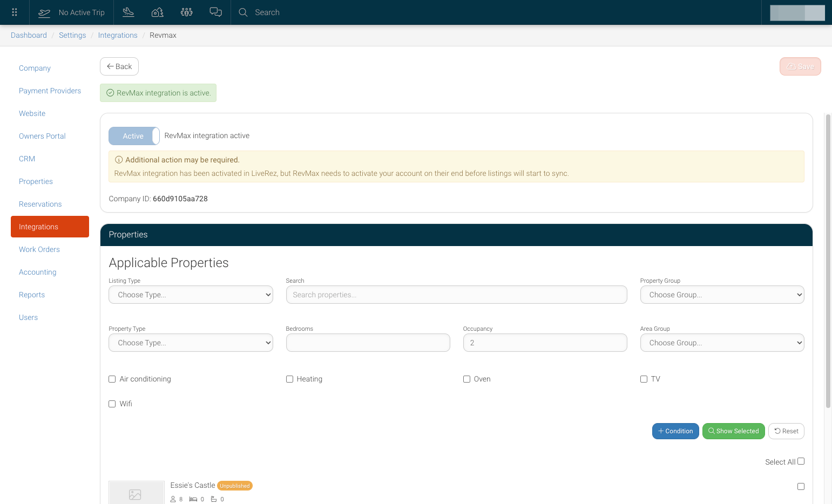The height and width of the screenshot is (504, 832).
Task: Open the guests people group icon
Action: 187,12
